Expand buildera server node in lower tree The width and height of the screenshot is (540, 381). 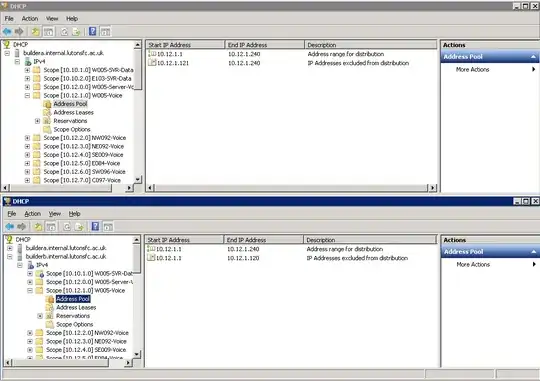coord(10,248)
